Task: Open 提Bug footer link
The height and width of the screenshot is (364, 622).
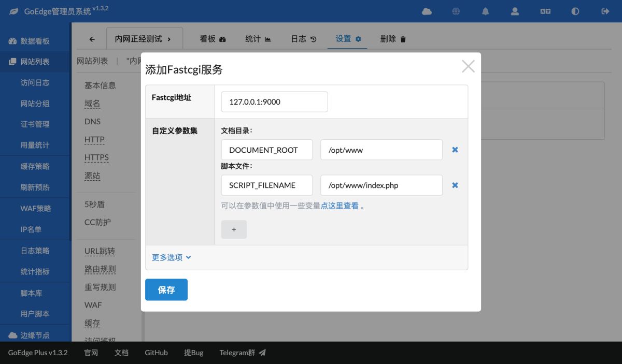Action: pyautogui.click(x=194, y=353)
